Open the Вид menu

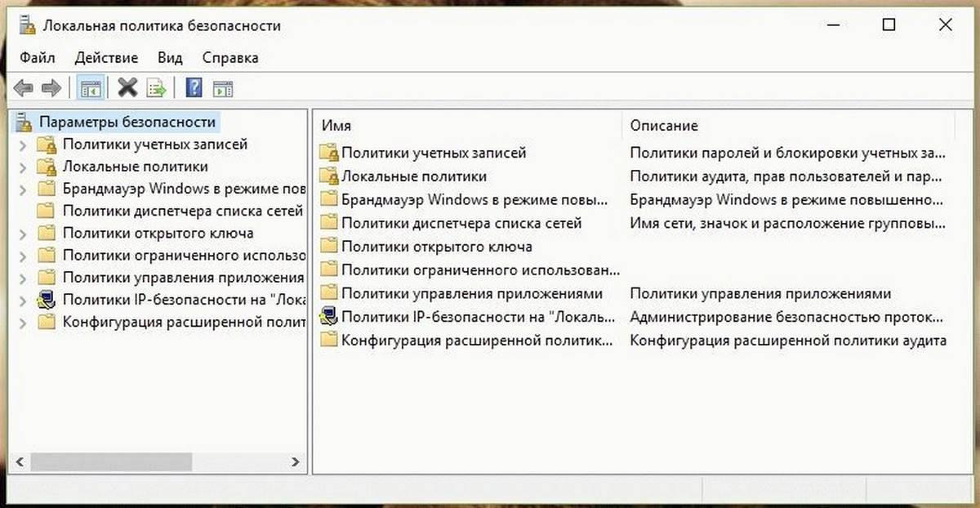170,58
